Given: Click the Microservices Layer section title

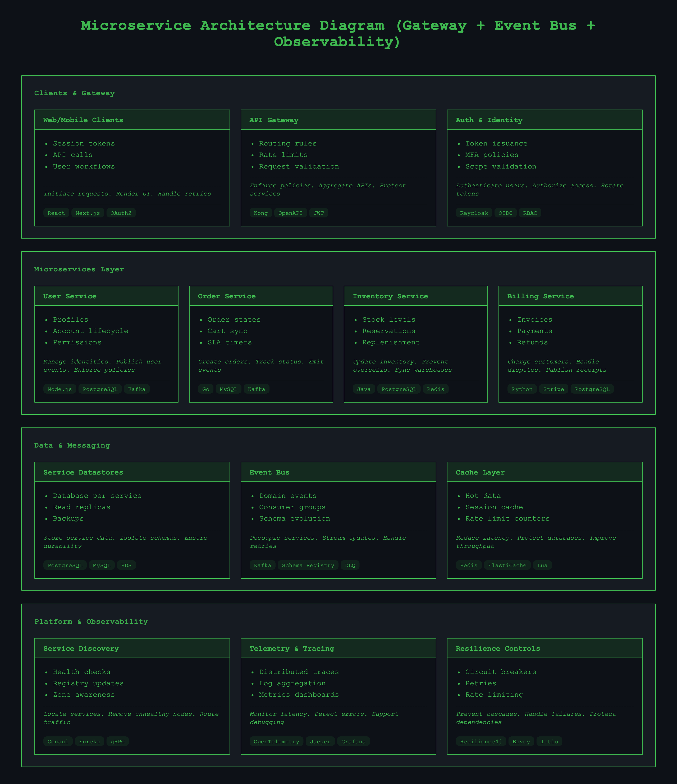Looking at the screenshot, I should tap(79, 269).
